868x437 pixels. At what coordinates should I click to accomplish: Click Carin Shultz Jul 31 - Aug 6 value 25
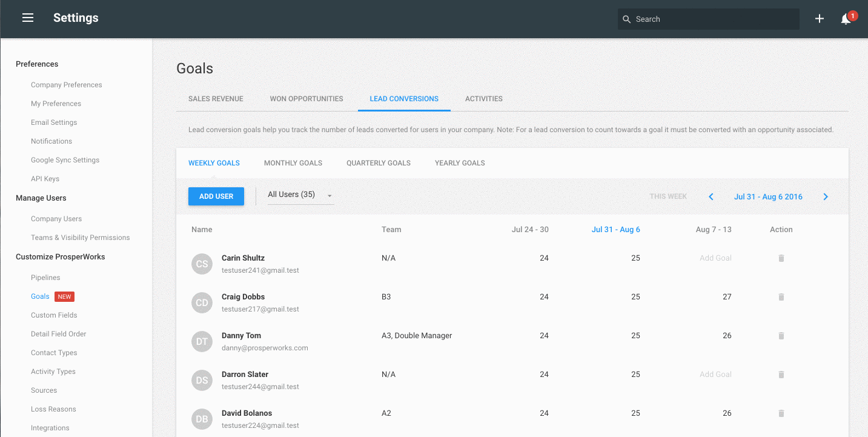tap(635, 258)
